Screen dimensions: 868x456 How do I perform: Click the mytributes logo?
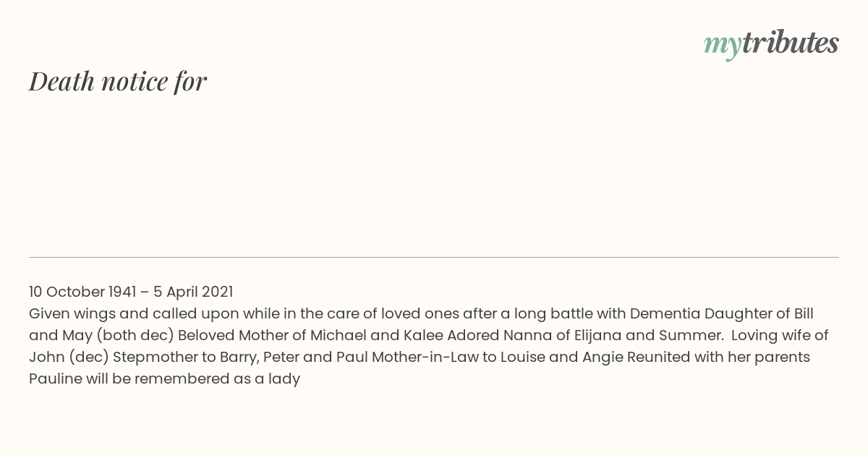[x=771, y=44]
